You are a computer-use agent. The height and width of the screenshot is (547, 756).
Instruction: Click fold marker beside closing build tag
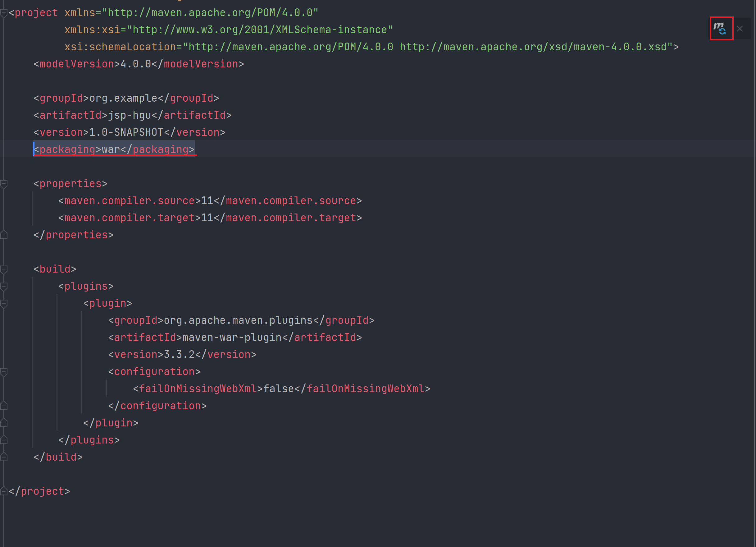4,457
